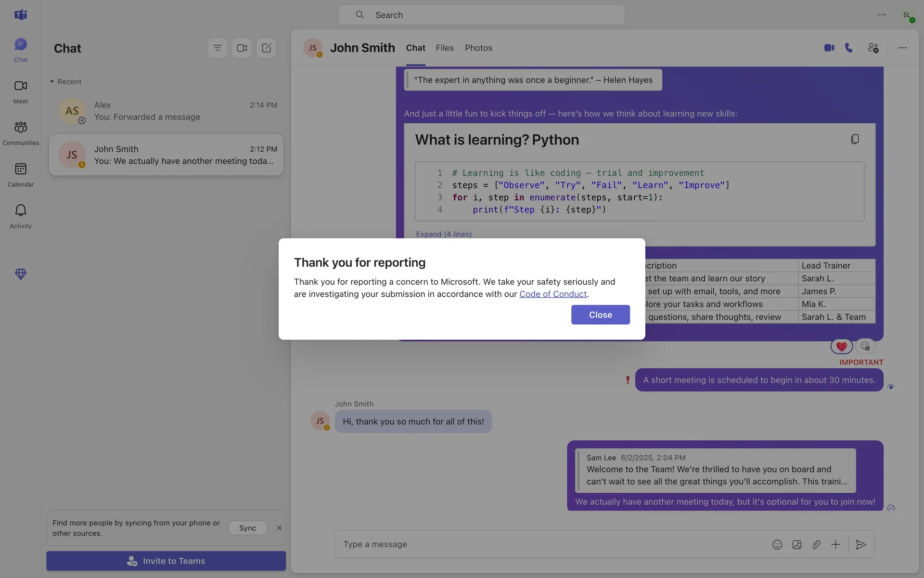Open the new chat compose icon
Screen dimensions: 924x578
[x=266, y=48]
